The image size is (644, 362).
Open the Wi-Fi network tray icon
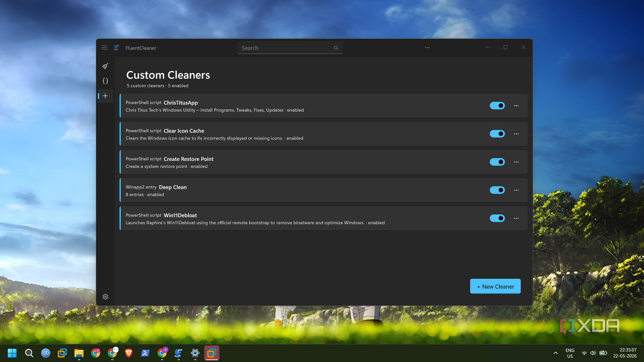(x=584, y=353)
